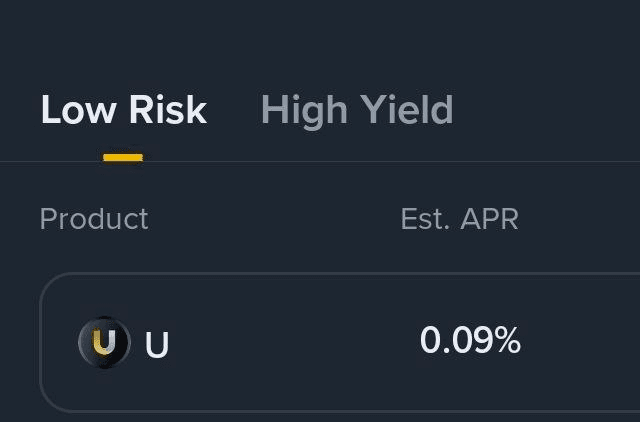Viewport: 640px width, 422px height.
Task: Click the Est. APR column header
Action: pyautogui.click(x=459, y=219)
